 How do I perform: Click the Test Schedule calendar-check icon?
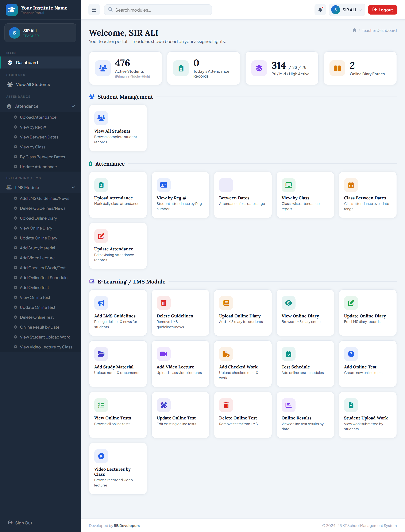point(289,354)
